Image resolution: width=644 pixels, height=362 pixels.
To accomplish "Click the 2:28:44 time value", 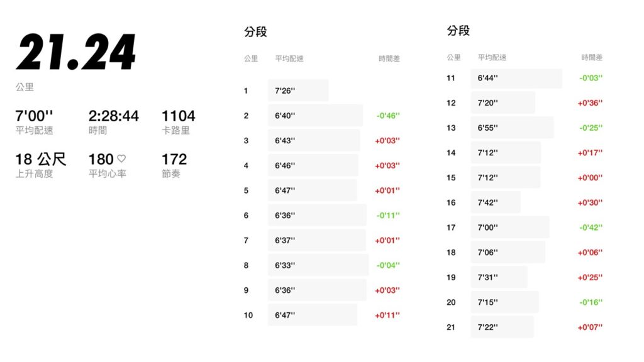I will (114, 116).
